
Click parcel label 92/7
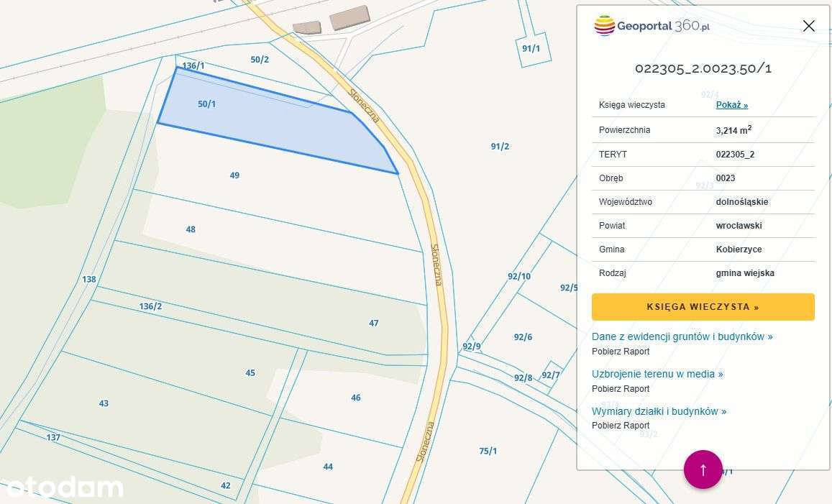tap(550, 375)
